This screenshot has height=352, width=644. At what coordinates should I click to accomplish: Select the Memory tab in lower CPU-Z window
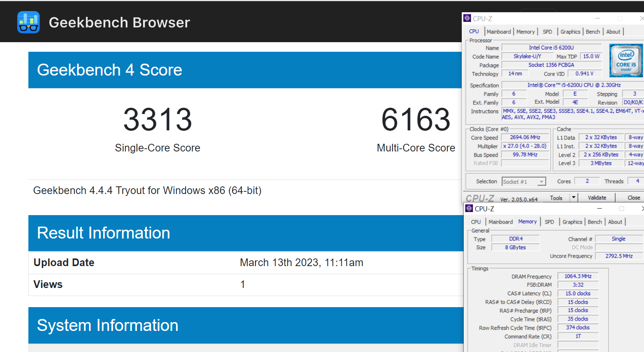(528, 222)
